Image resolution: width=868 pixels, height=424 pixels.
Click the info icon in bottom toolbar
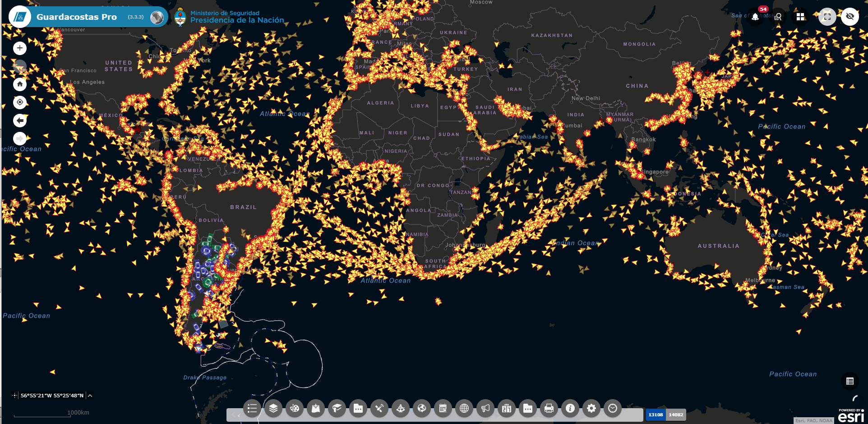570,408
